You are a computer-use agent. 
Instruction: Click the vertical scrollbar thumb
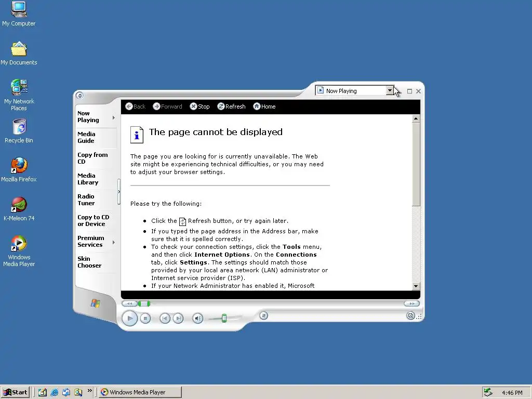416,164
